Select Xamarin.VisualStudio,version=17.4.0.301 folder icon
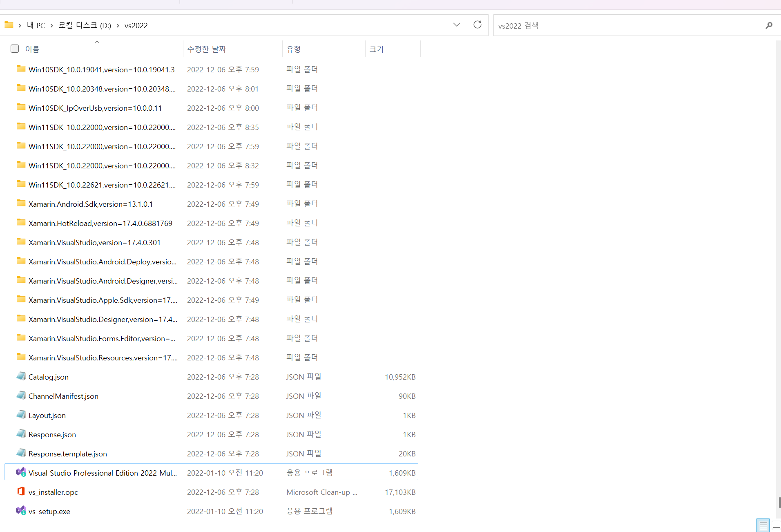 tap(21, 241)
